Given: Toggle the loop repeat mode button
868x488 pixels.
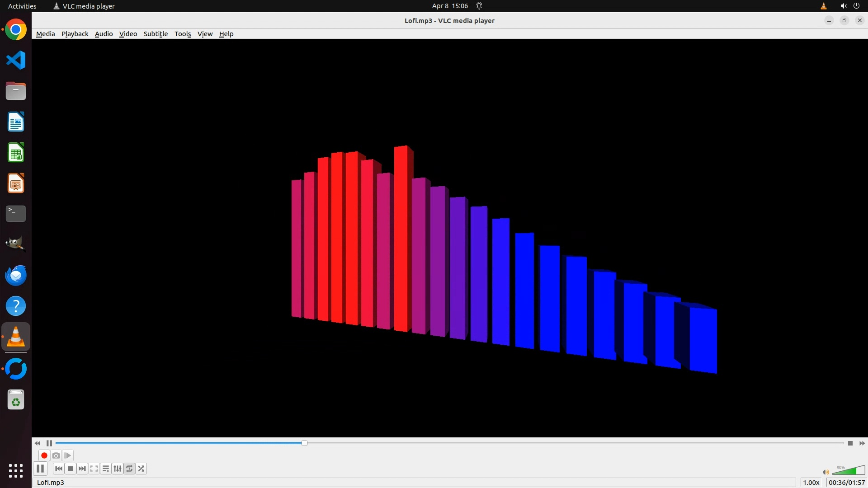Looking at the screenshot, I should tap(129, 469).
